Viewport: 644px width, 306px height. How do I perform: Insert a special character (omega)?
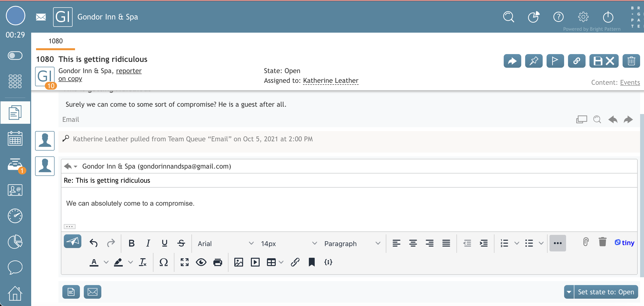click(163, 262)
